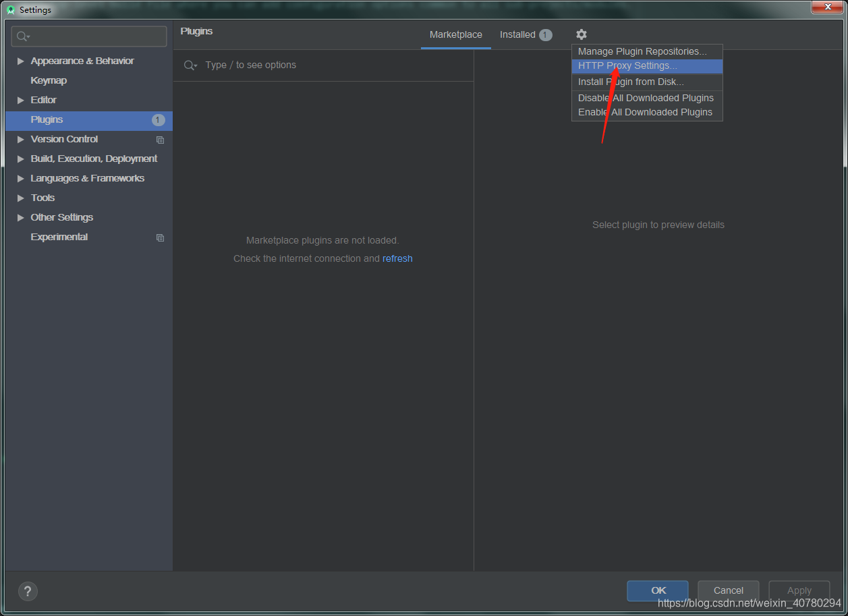Click the Cancel button
Image resolution: width=848 pixels, height=616 pixels.
(x=729, y=590)
